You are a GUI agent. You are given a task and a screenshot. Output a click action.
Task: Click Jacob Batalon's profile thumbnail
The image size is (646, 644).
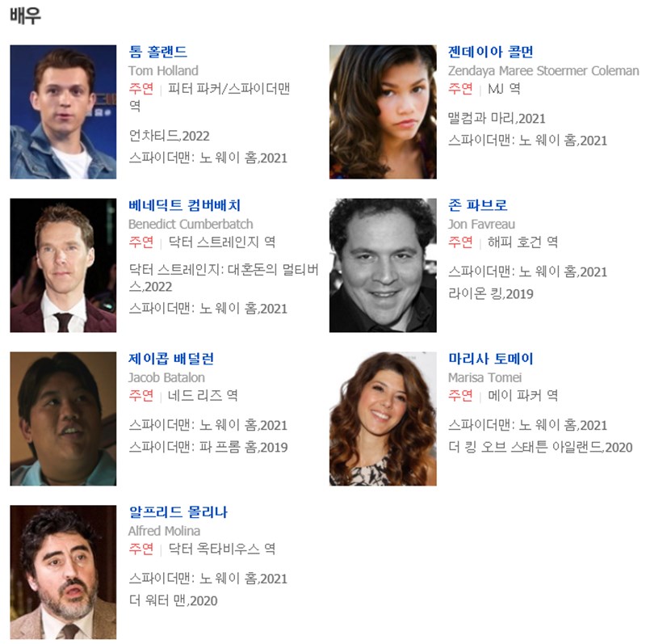click(63, 419)
